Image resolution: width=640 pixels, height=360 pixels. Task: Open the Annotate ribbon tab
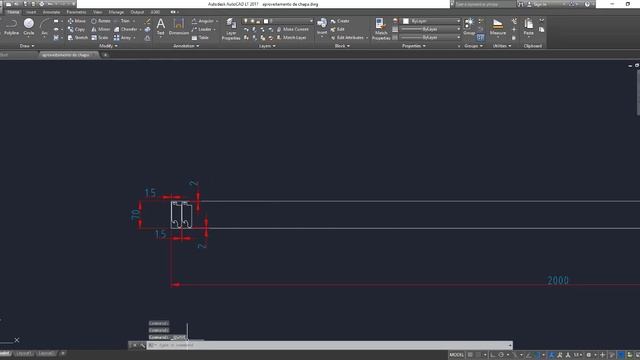[x=51, y=12]
